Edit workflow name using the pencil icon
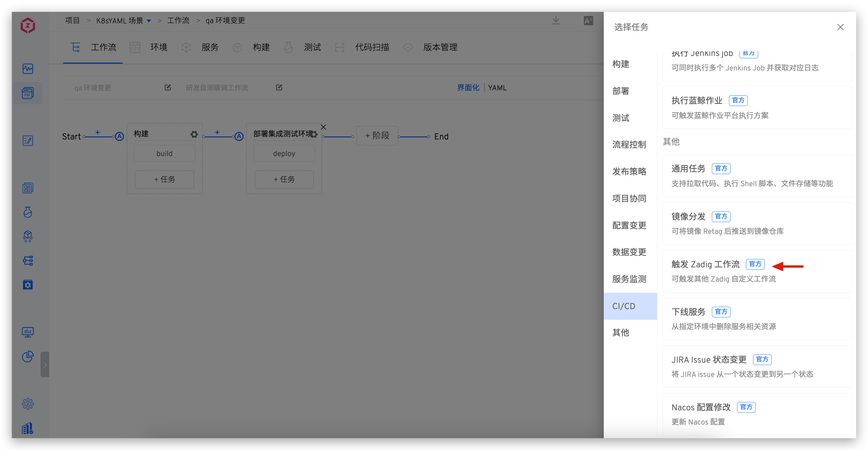 (167, 87)
